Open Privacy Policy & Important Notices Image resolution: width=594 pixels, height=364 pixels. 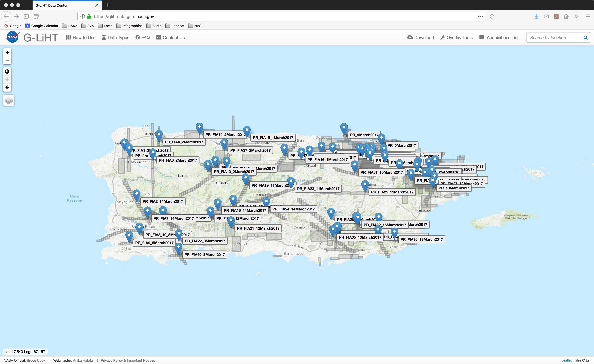pos(128,360)
